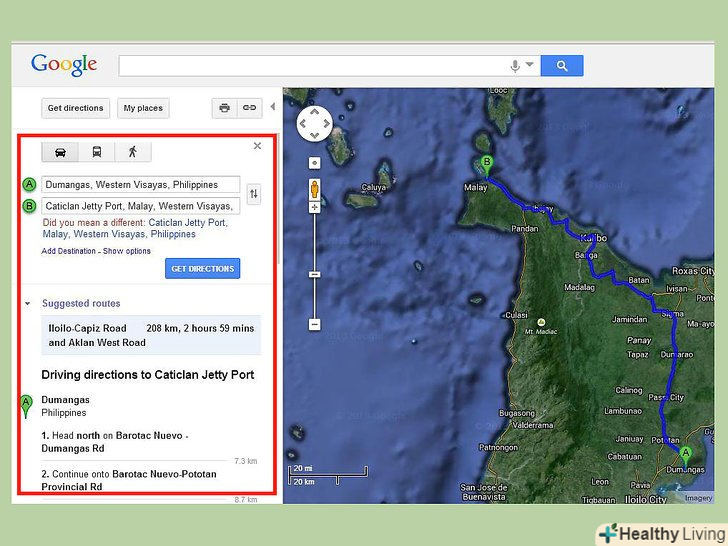Click the print icon button
Viewport: 728px width, 546px height.
(224, 108)
